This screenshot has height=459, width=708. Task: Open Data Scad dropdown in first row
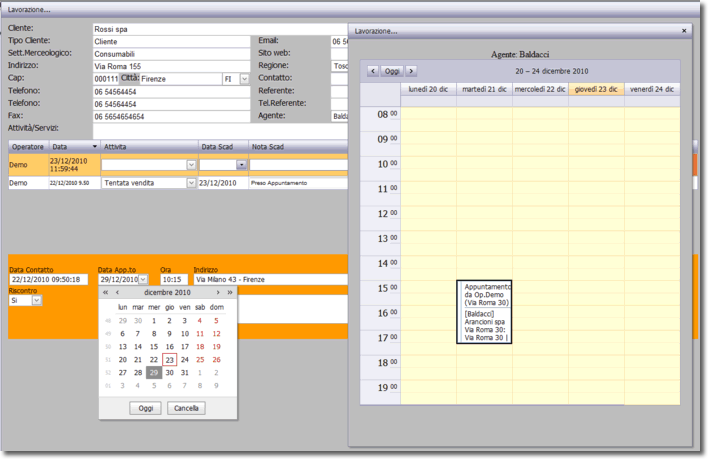[x=242, y=165]
